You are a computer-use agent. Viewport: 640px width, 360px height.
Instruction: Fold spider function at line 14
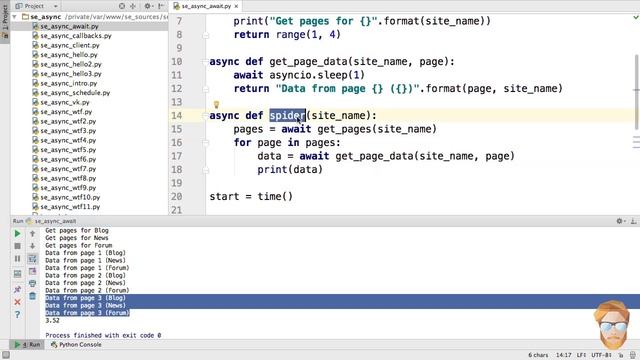click(x=205, y=116)
